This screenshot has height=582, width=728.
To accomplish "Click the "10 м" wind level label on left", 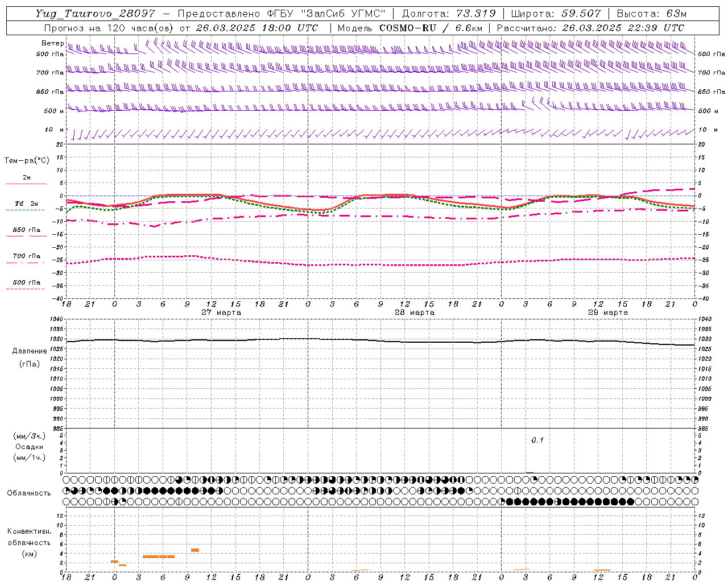I will [54, 130].
